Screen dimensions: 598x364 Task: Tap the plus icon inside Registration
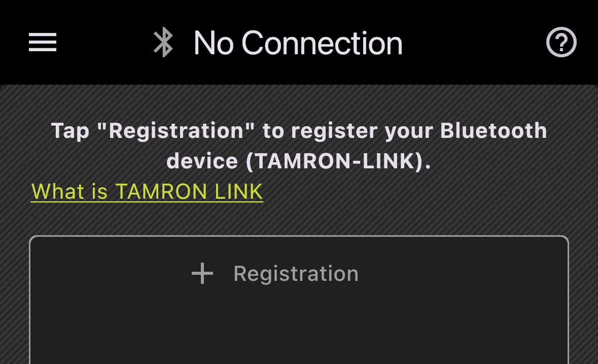[x=202, y=273]
